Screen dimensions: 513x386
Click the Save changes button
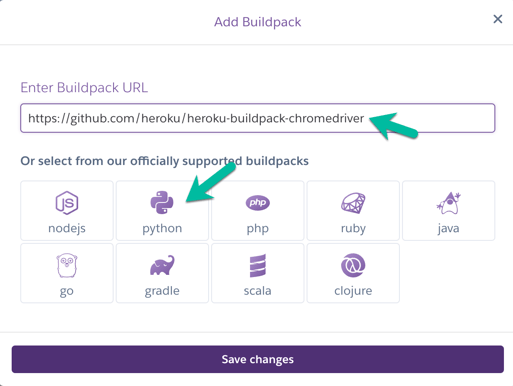click(258, 359)
